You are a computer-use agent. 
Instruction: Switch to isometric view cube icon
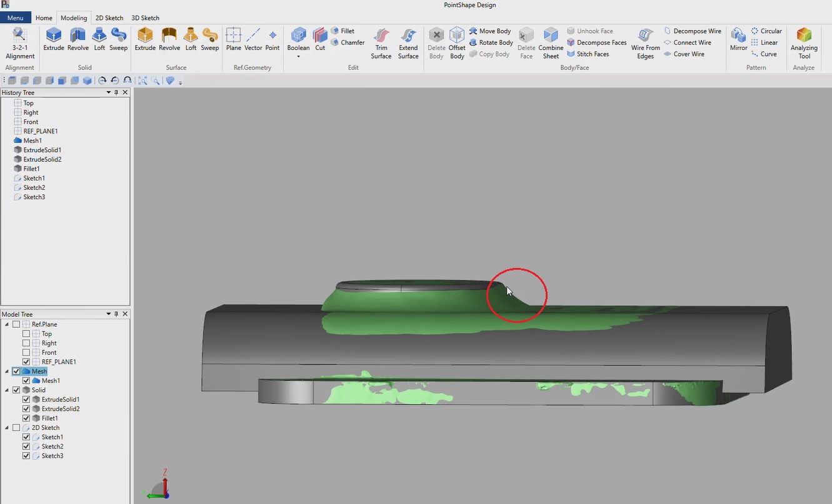point(88,81)
